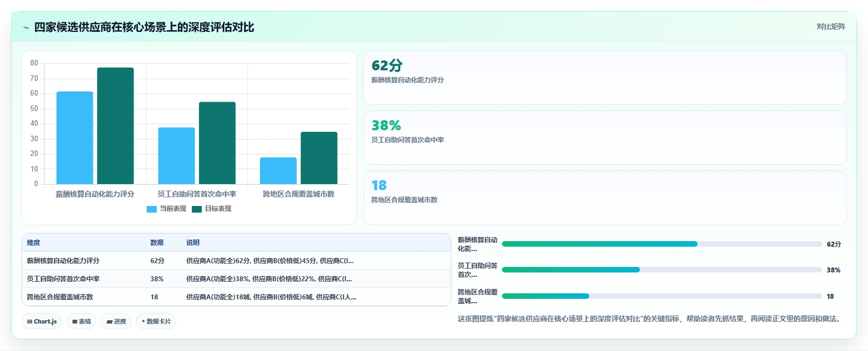The width and height of the screenshot is (868, 351).
Task: Select the 18 metric card
Action: [x=605, y=197]
